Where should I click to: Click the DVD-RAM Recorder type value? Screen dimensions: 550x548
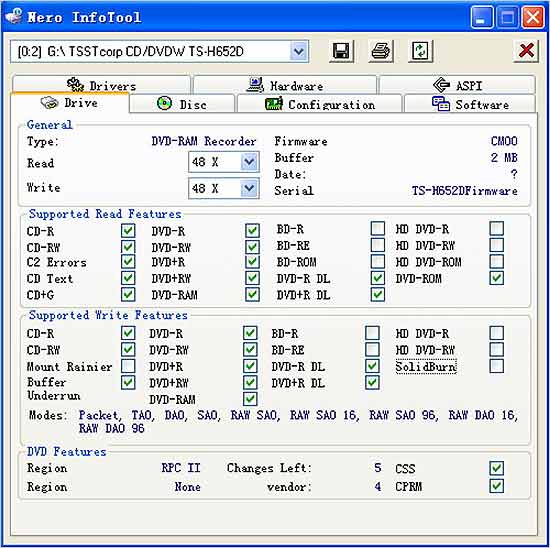pos(204,141)
